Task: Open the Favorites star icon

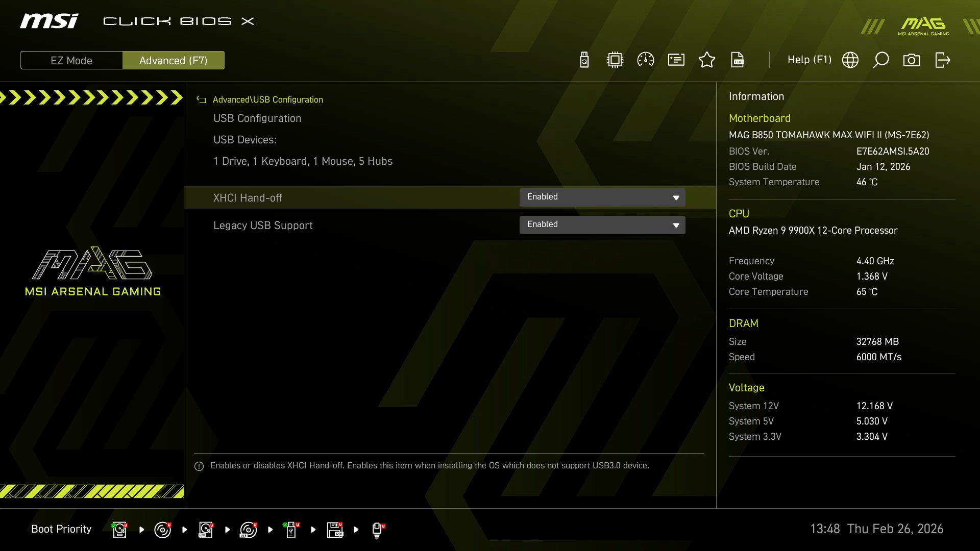Action: tap(707, 60)
